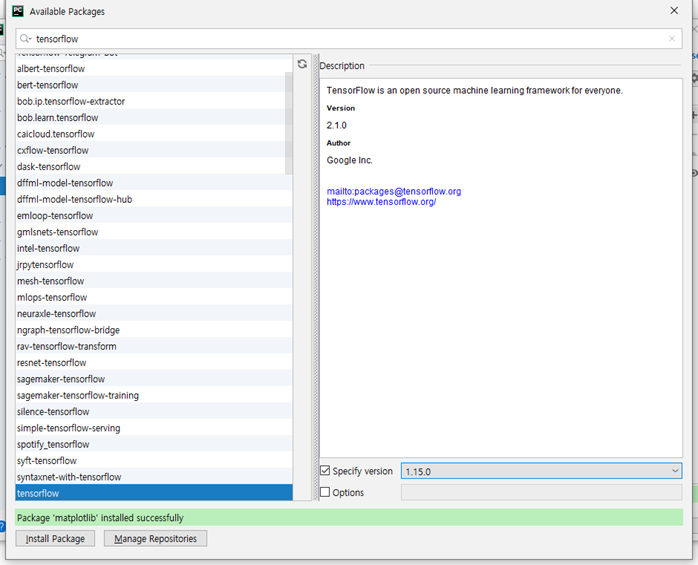Select the mesh-tensorflow package
The height and width of the screenshot is (565, 698).
click(154, 281)
